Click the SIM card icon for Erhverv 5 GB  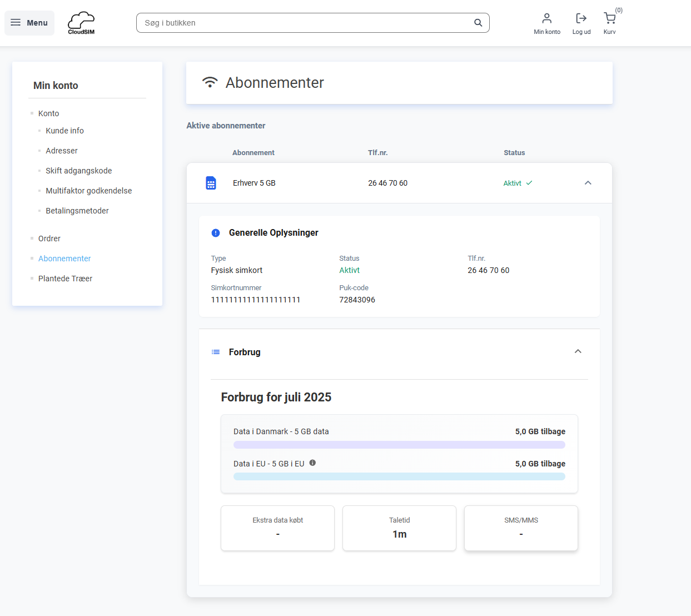coord(211,183)
